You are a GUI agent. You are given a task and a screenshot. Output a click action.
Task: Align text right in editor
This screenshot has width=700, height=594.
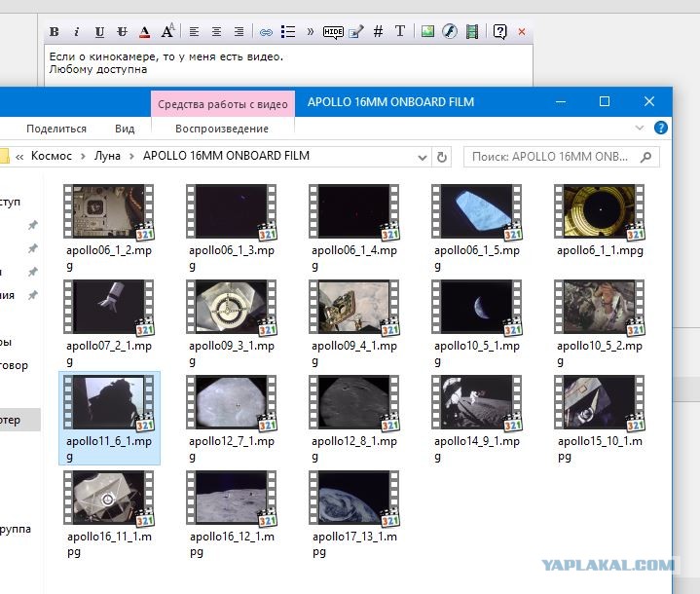click(239, 32)
